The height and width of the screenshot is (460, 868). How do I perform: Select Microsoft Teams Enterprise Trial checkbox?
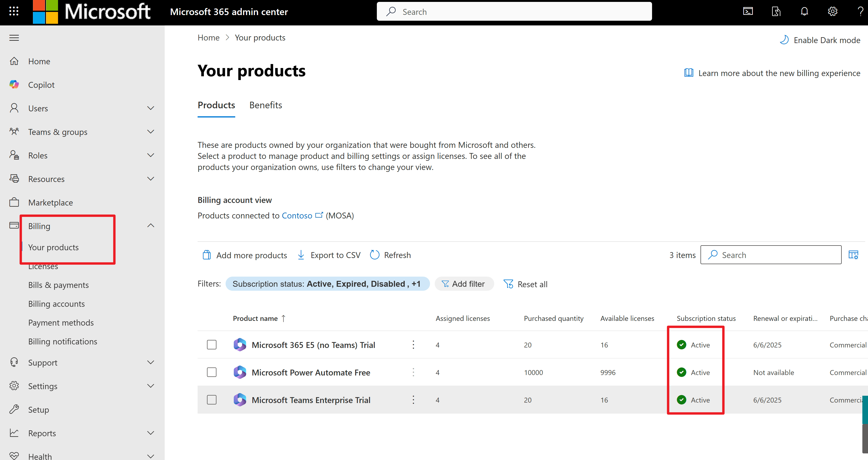pos(212,400)
